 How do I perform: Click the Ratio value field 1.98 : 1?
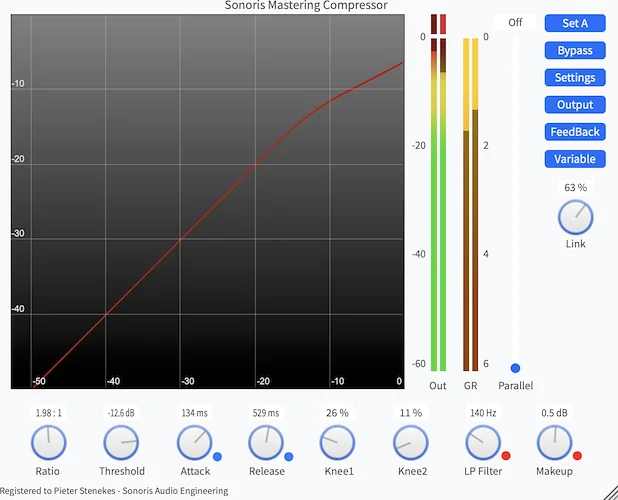coord(48,413)
